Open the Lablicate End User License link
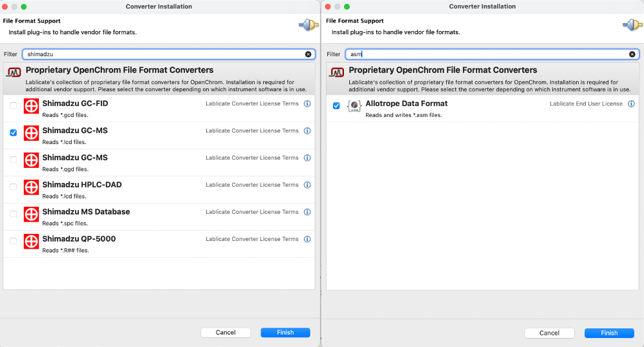Screen dimensions: 644x347 pos(586,104)
